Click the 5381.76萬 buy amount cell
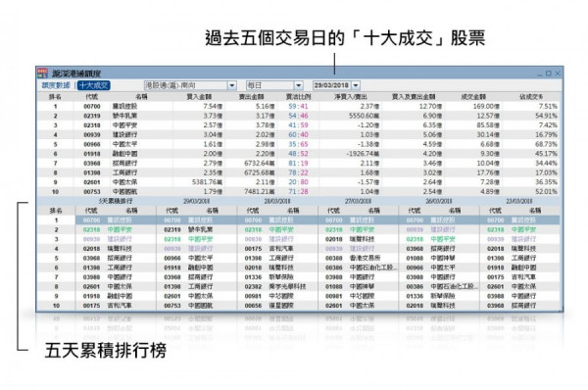The height and width of the screenshot is (390, 588). [207, 182]
